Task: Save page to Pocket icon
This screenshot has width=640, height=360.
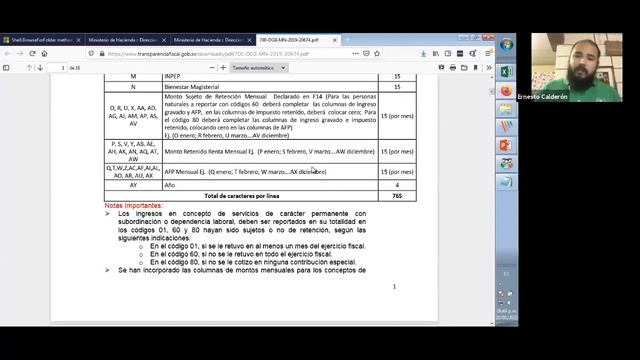Action: pos(366,53)
